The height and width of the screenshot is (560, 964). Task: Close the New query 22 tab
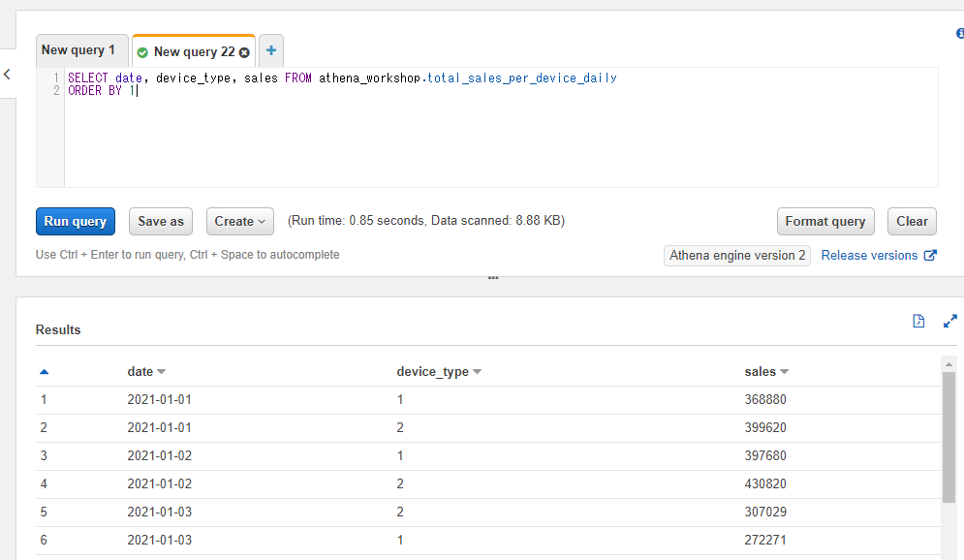[x=244, y=52]
